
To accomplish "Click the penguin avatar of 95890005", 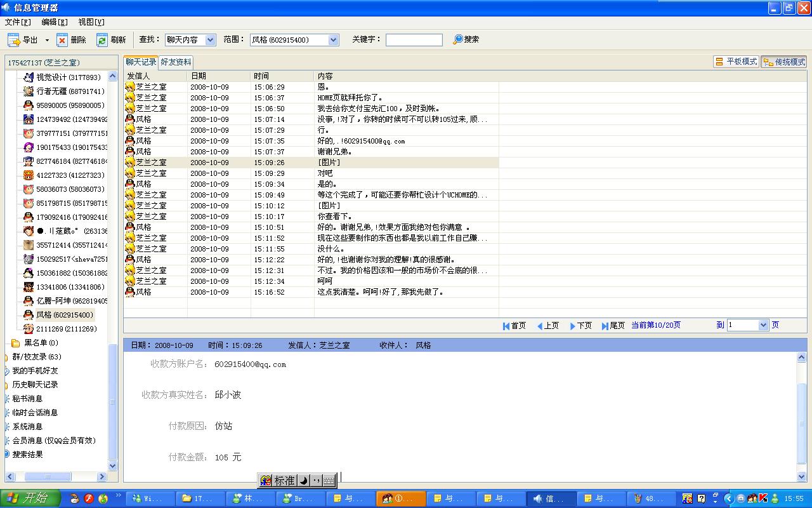I will click(28, 105).
